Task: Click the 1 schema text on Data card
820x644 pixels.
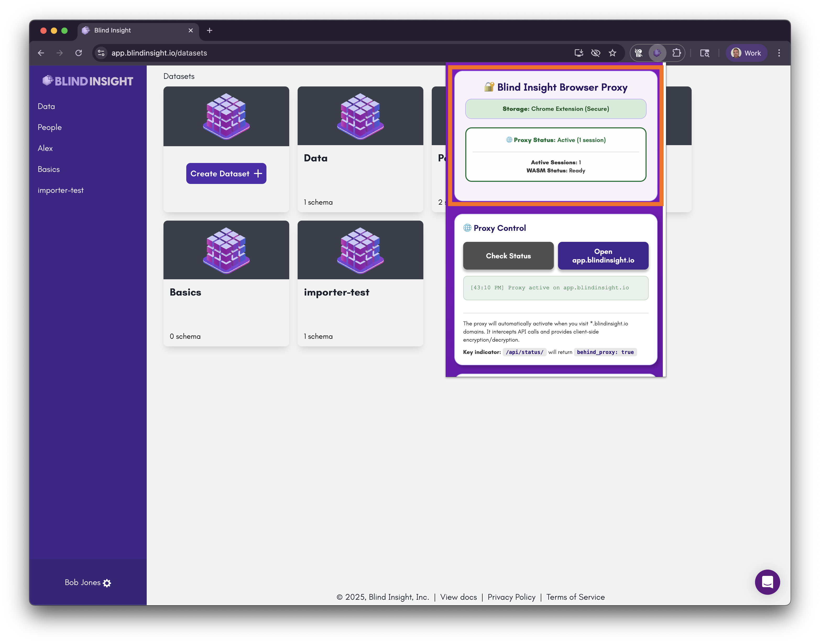Action: pos(319,203)
